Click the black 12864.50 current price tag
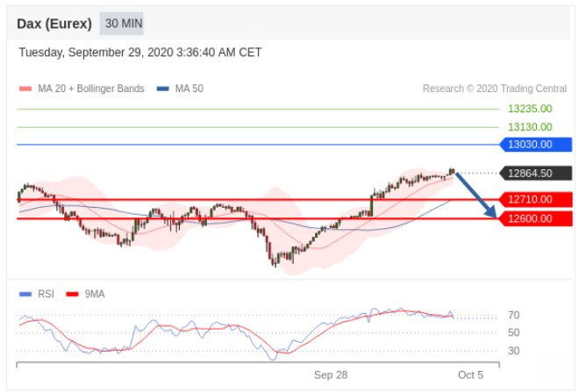The image size is (579, 392). pos(536,173)
